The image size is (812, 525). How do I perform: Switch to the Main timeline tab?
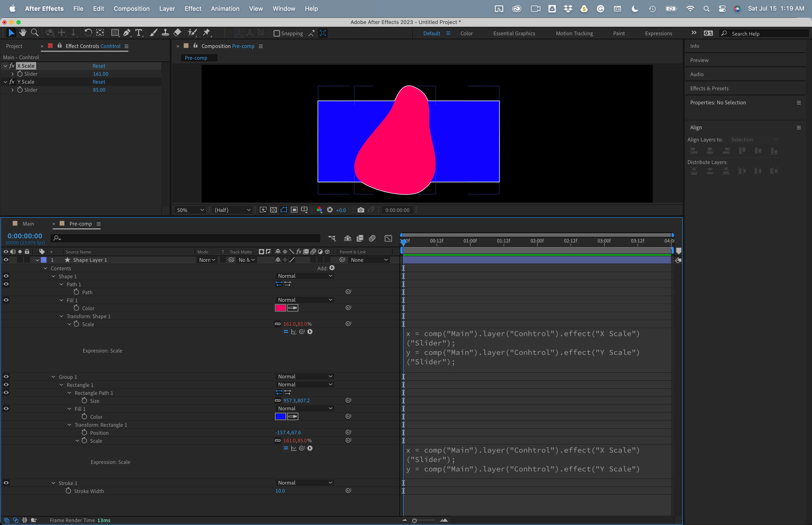coord(28,224)
